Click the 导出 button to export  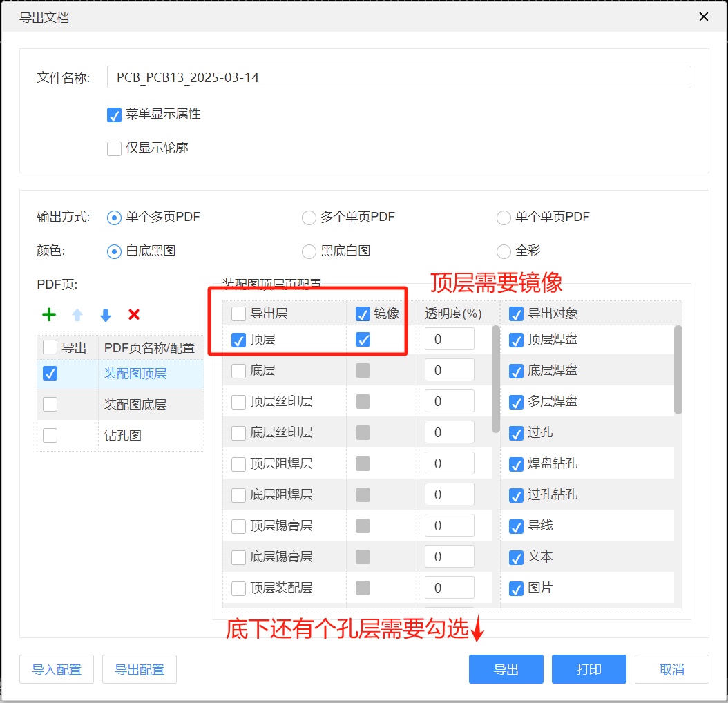506,668
